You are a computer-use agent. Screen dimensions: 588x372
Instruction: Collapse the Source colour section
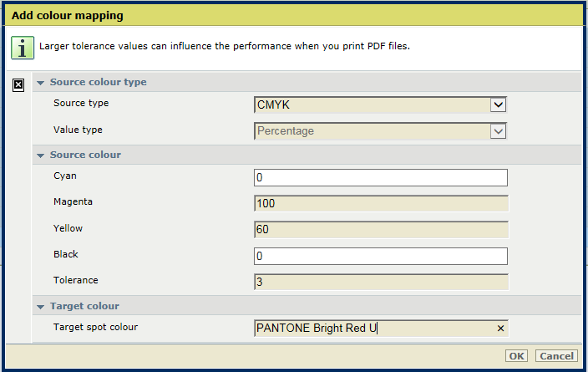pos(40,155)
